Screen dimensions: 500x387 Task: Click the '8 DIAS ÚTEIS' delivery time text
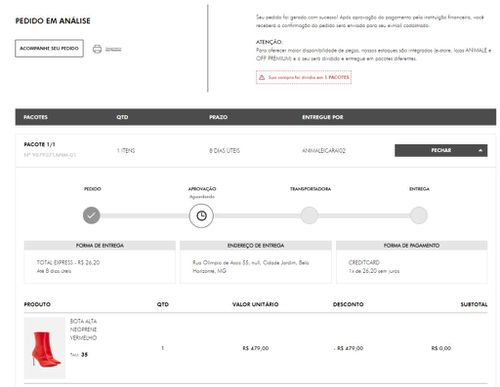click(224, 151)
